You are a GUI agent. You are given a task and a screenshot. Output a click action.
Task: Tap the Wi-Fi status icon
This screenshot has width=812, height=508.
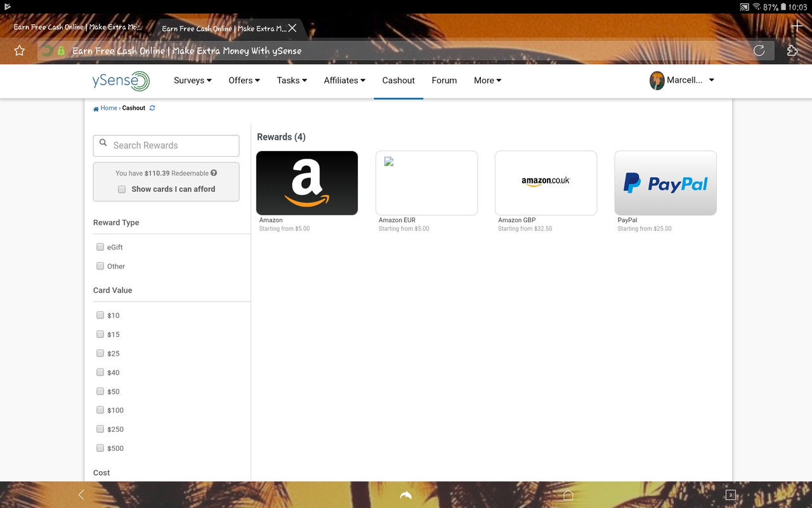point(756,7)
